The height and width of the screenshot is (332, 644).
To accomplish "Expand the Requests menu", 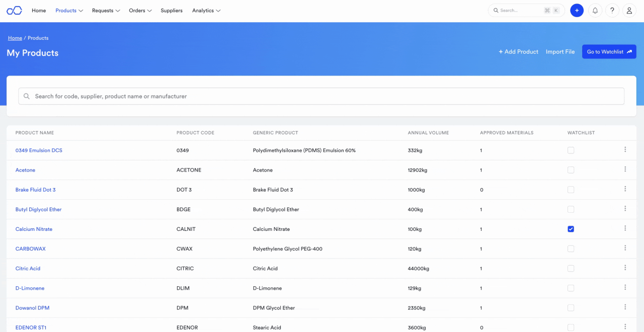I will click(106, 11).
